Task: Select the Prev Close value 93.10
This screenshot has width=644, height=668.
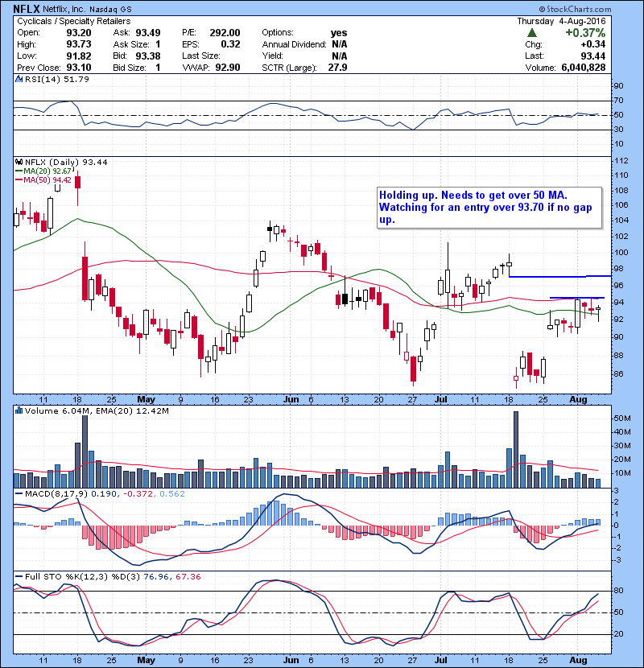Action: [x=79, y=68]
